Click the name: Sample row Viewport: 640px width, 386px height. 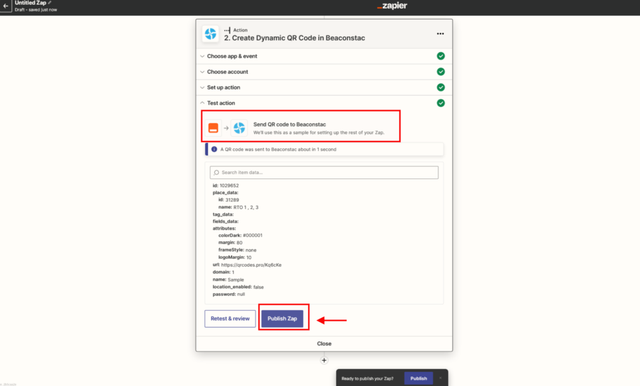(x=228, y=280)
